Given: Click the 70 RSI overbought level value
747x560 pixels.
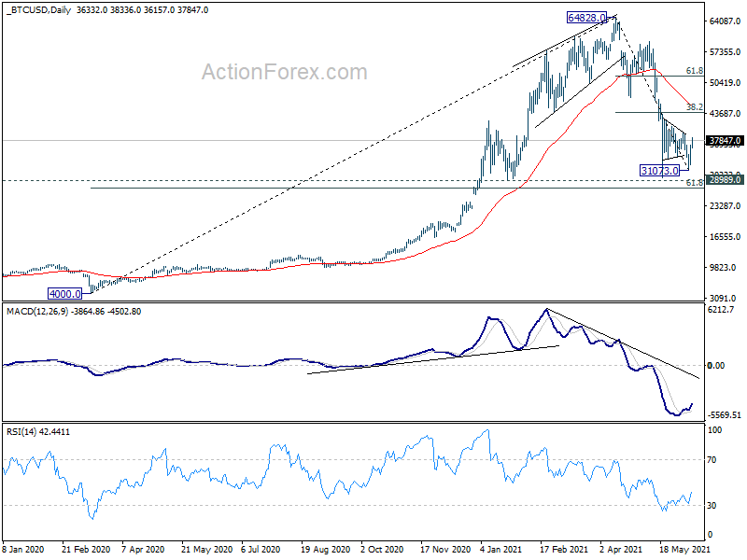Looking at the screenshot, I should coord(712,460).
